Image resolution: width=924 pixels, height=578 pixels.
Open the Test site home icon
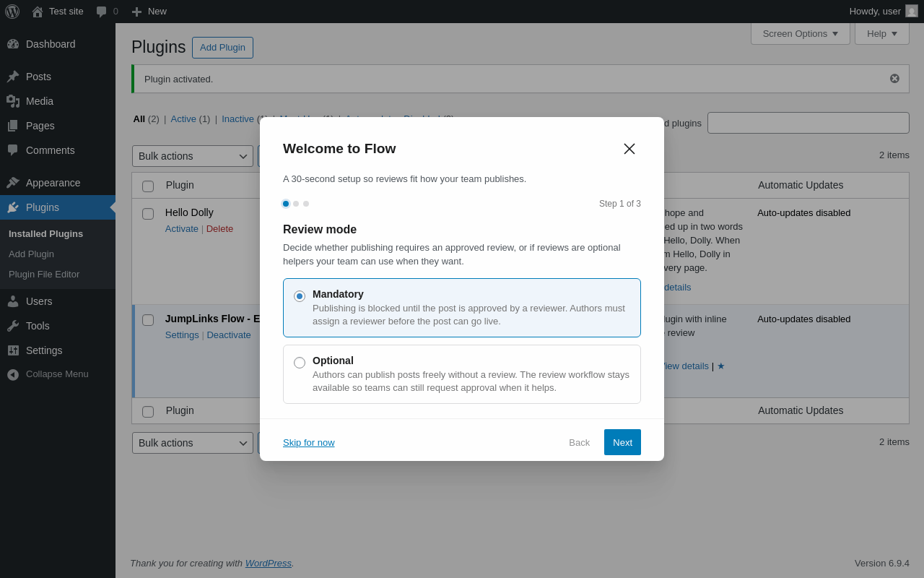tap(38, 12)
